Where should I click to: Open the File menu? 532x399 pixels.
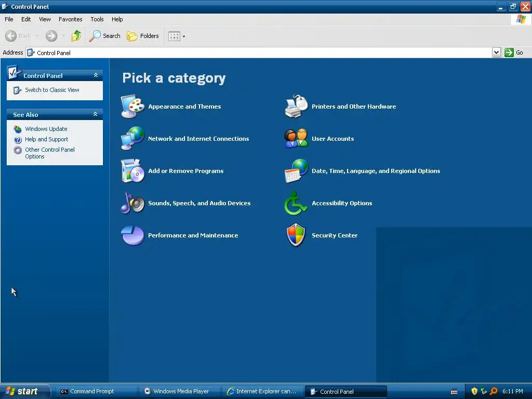click(9, 19)
